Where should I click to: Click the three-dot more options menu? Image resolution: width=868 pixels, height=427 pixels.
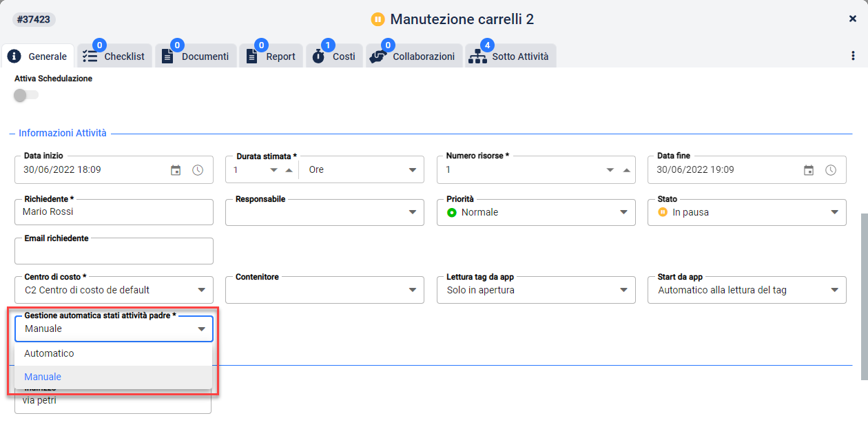click(853, 56)
